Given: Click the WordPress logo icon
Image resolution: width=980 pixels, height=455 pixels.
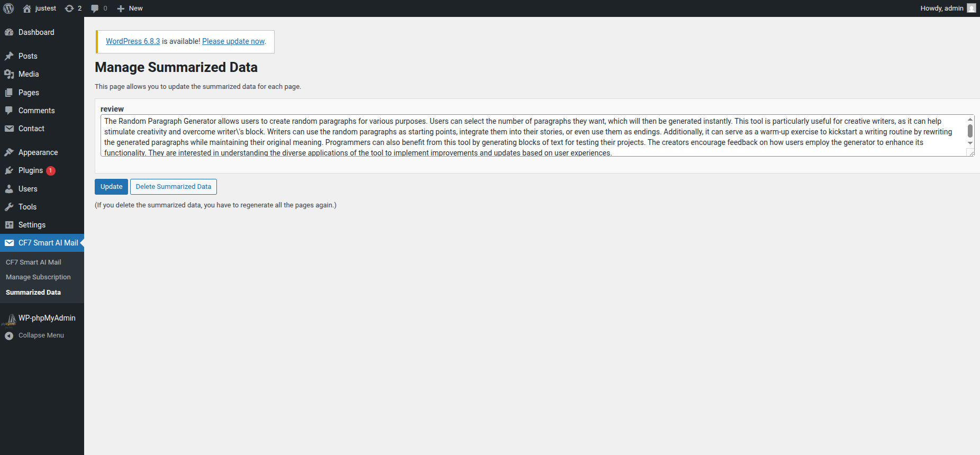Looking at the screenshot, I should pos(9,8).
